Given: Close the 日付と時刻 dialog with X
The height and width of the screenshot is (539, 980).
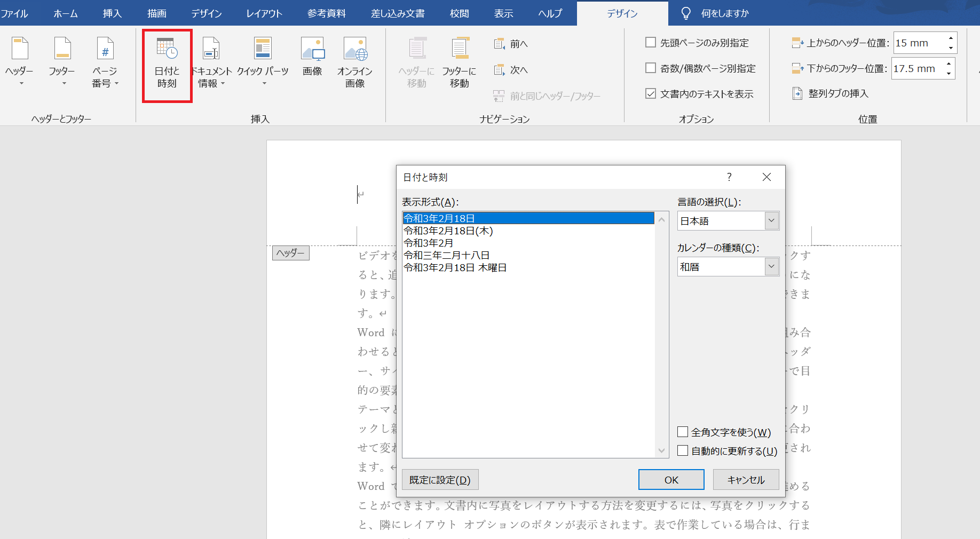Looking at the screenshot, I should pos(766,177).
